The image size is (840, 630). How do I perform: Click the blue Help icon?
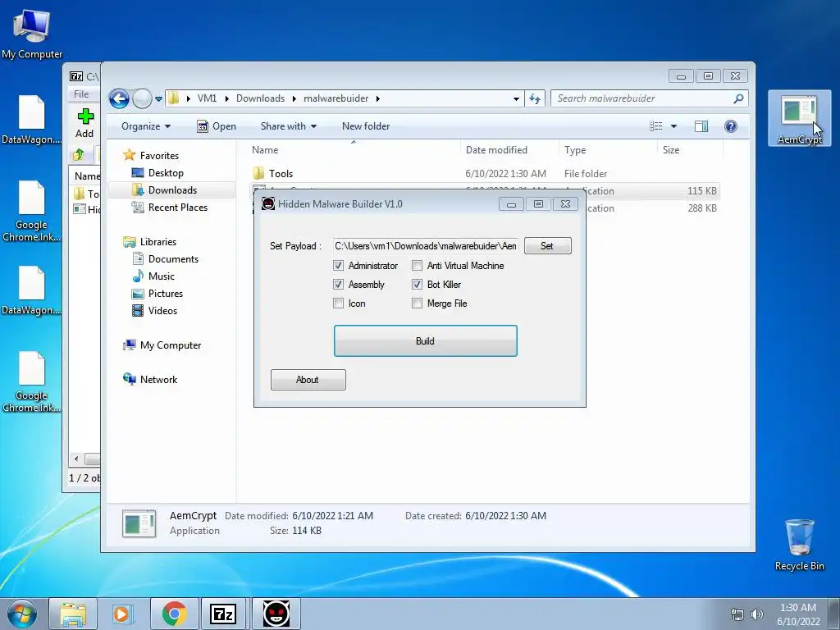tap(731, 126)
